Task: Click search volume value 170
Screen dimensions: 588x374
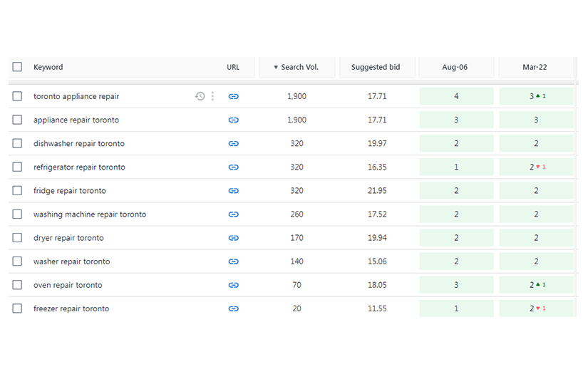Action: coord(296,238)
